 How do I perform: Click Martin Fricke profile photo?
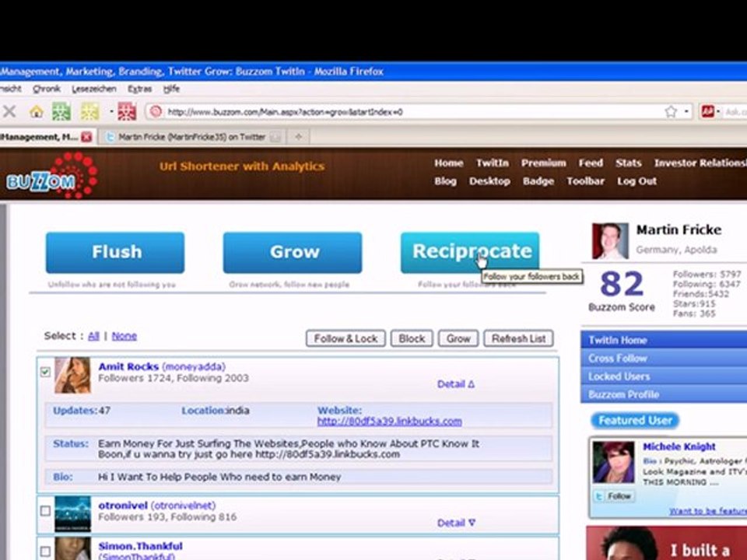[x=610, y=241]
